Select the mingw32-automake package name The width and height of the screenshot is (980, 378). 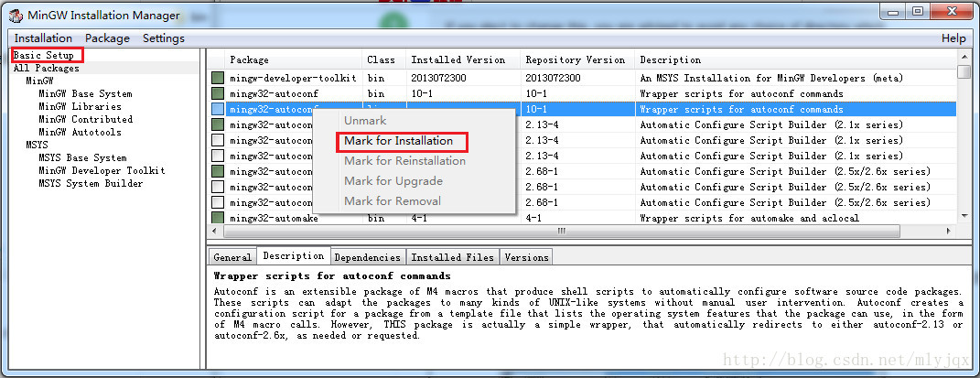tap(274, 218)
